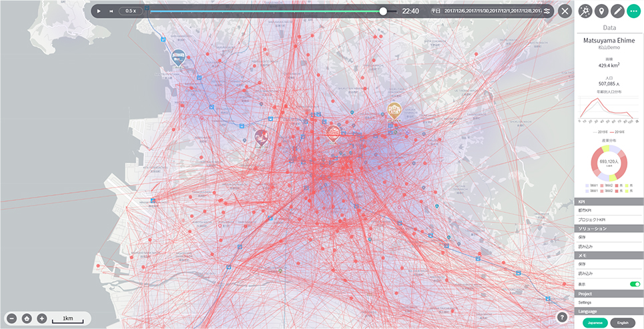The width and height of the screenshot is (644, 329).
Task: Click the Matsuyama Ehime title
Action: click(x=609, y=40)
